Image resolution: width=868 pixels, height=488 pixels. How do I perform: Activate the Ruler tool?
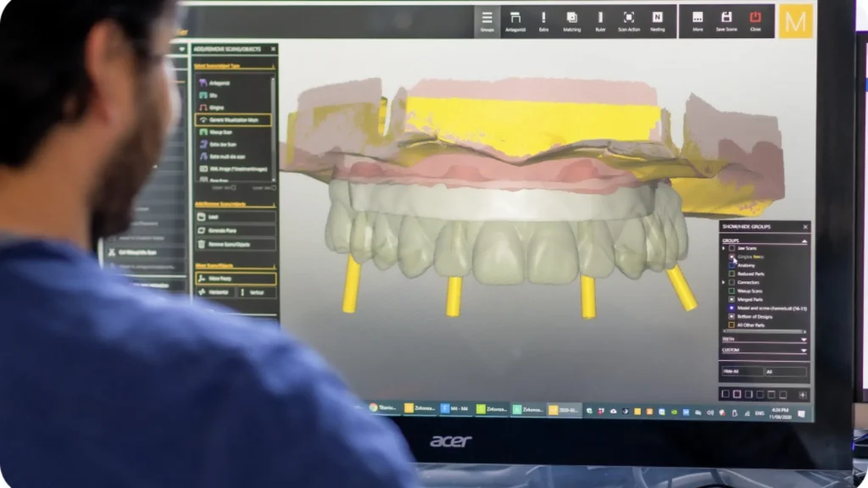coord(600,20)
